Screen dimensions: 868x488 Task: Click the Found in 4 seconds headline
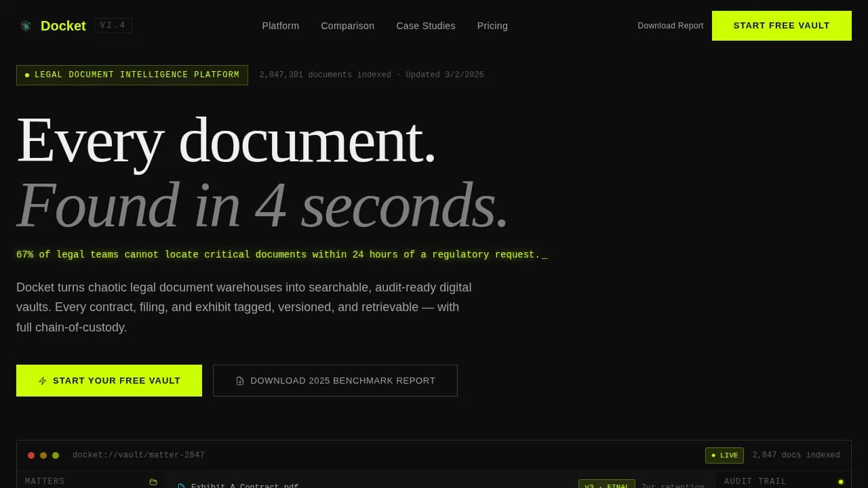coord(262,205)
